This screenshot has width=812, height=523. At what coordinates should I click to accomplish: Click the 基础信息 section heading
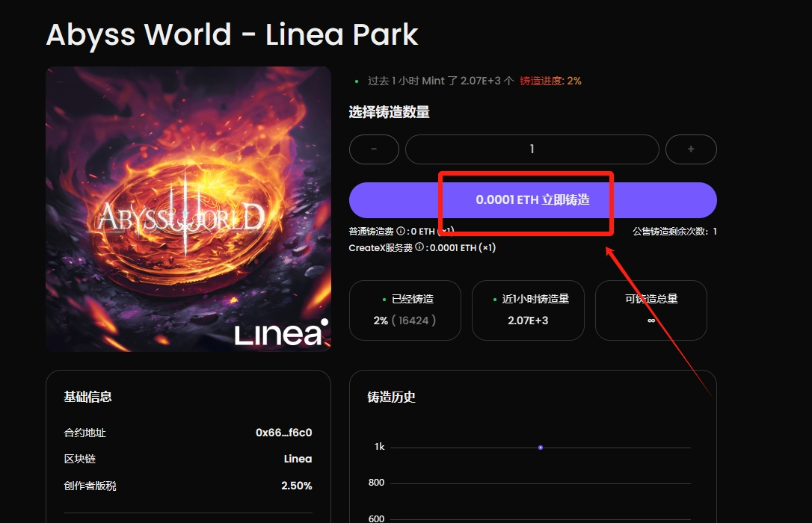(87, 397)
